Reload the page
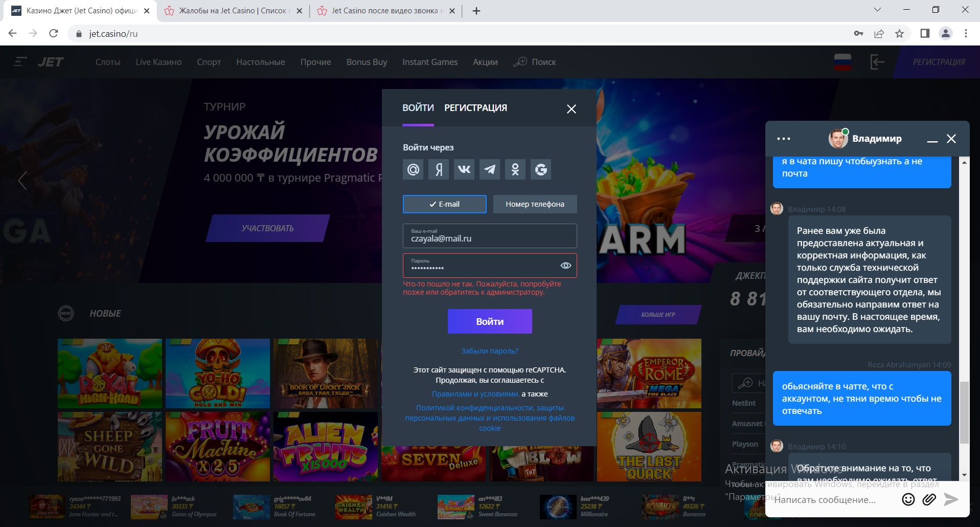The width and height of the screenshot is (980, 527). point(54,33)
